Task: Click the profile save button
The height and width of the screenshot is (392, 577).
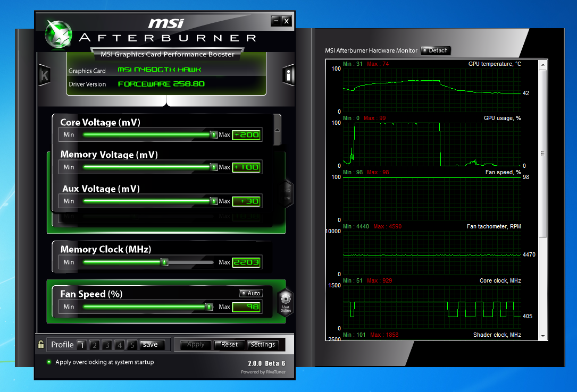Action: click(152, 345)
